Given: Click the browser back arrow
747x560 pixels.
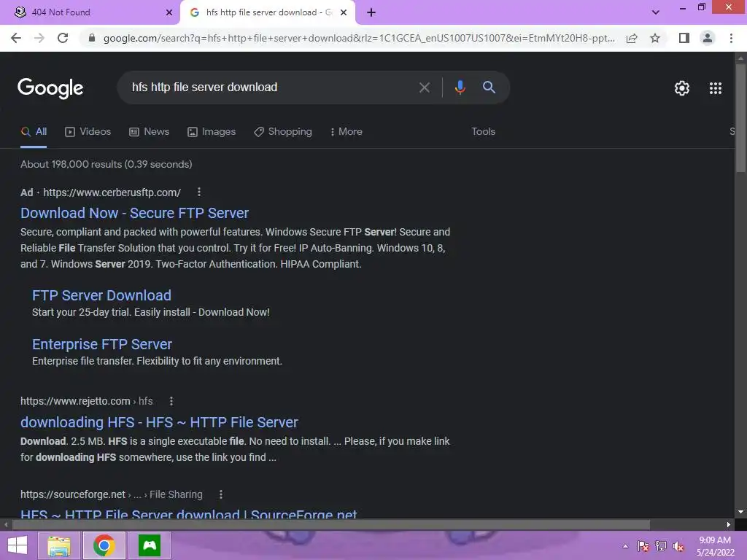Looking at the screenshot, I should point(16,38).
